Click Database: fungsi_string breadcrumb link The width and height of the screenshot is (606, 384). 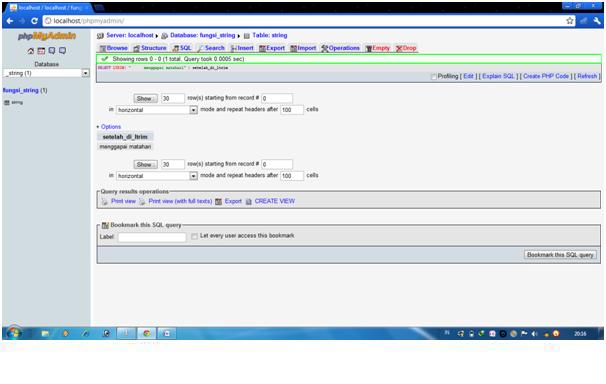click(x=203, y=35)
